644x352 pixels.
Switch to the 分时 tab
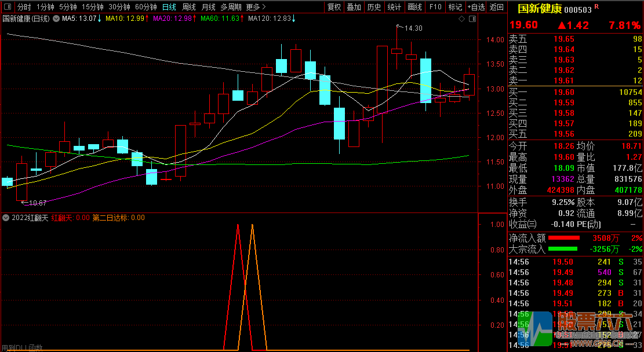pyautogui.click(x=24, y=7)
